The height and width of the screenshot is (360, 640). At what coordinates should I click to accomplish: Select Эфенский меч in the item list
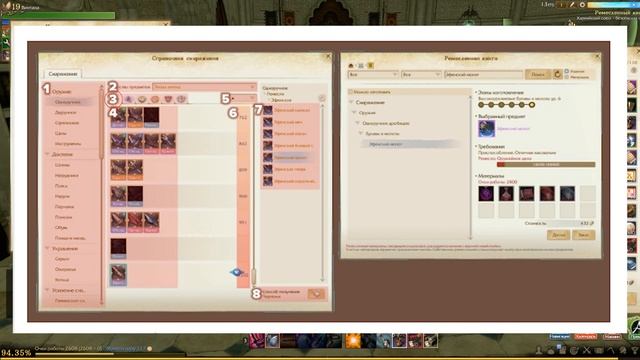(289, 122)
